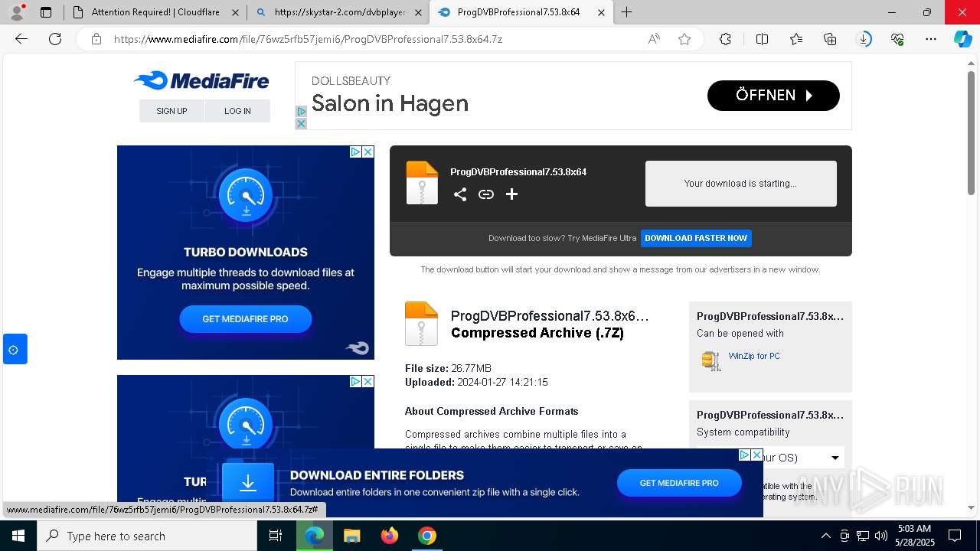This screenshot has height=551, width=980.
Task: Click Type here to search box
Action: (147, 536)
